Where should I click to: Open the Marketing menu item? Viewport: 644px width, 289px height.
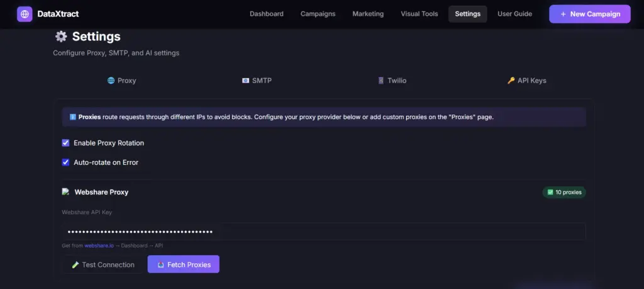coord(368,14)
